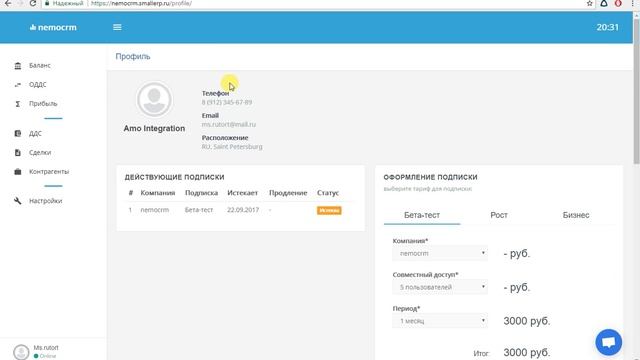Viewport: 640px width, 360px height.
Task: Click the page vertical scrollbar
Action: tap(636, 90)
